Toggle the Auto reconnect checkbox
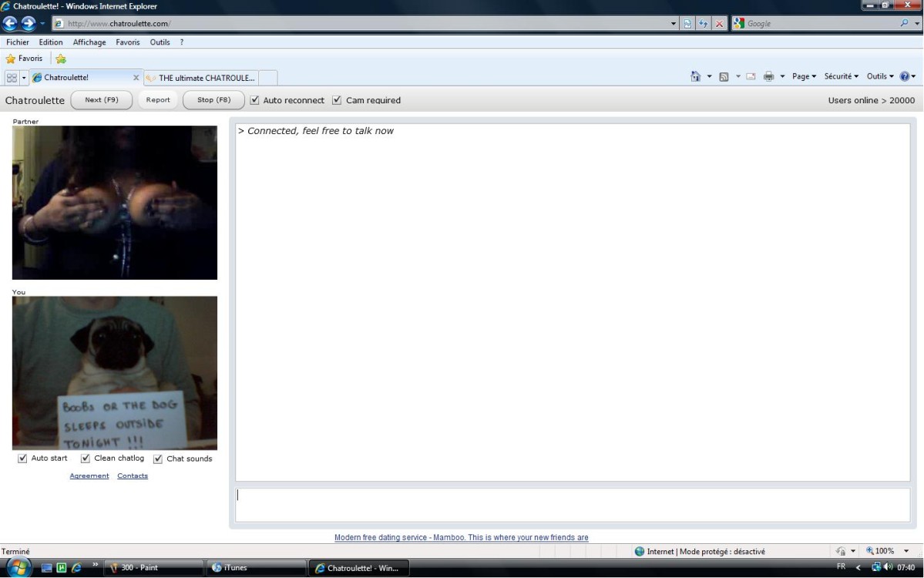 (x=254, y=100)
